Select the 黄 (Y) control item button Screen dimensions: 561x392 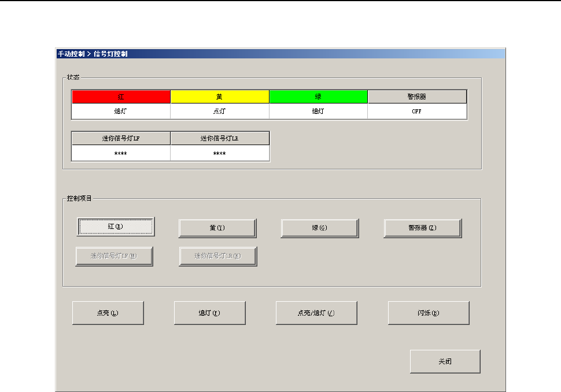pyautogui.click(x=217, y=228)
